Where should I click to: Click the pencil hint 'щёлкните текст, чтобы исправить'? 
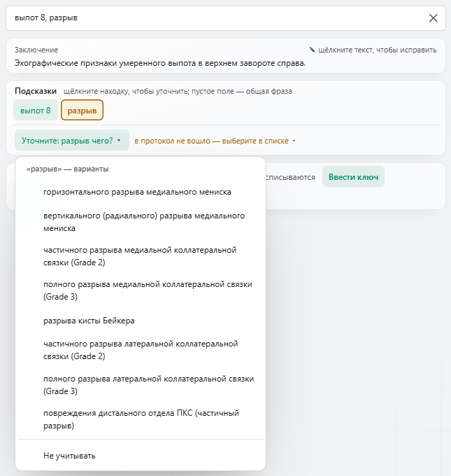[x=373, y=50]
